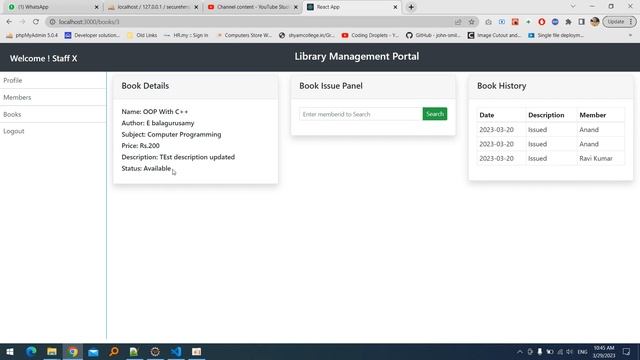640x360 pixels.
Task: Open the Computers Store bookmark
Action: pos(244,36)
